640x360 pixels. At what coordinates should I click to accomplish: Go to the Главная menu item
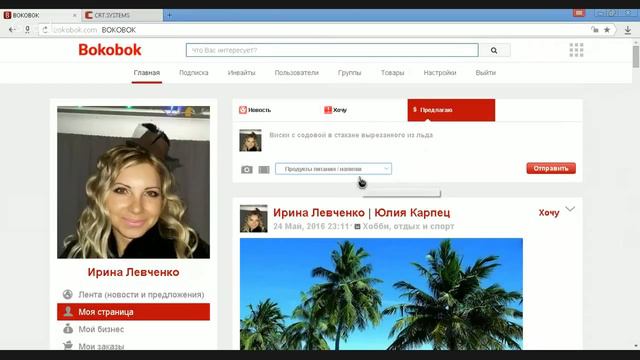(147, 73)
